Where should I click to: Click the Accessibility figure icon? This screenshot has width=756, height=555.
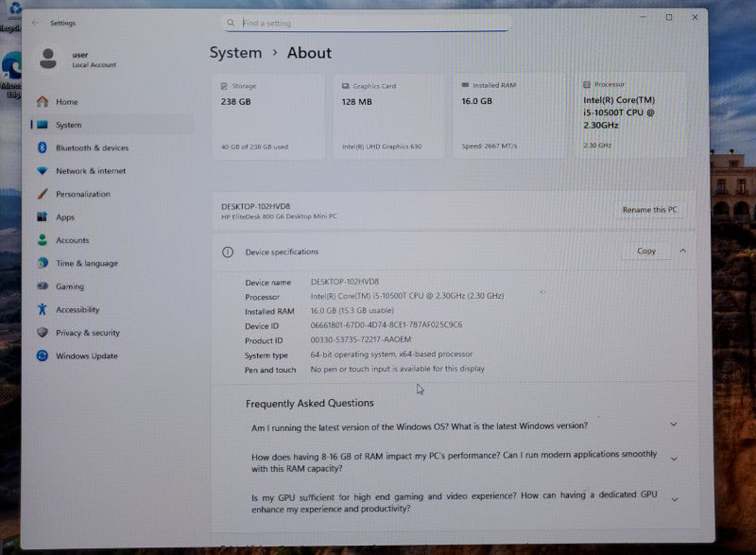[x=42, y=309]
